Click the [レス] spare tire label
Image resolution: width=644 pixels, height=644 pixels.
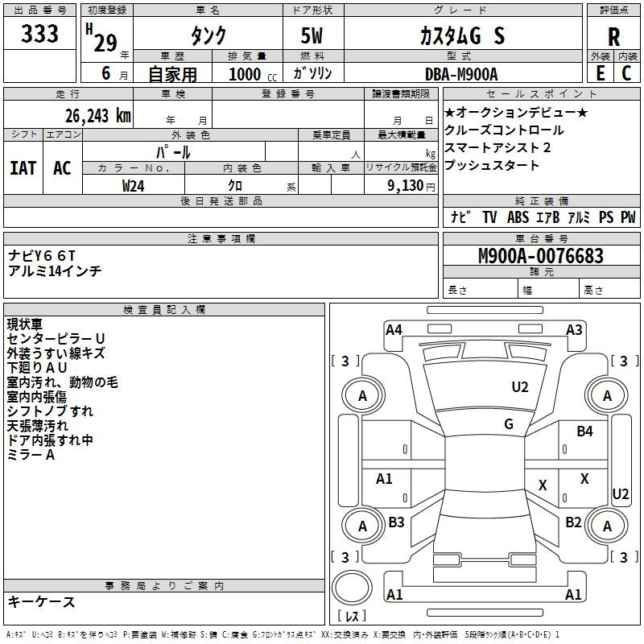click(x=352, y=616)
